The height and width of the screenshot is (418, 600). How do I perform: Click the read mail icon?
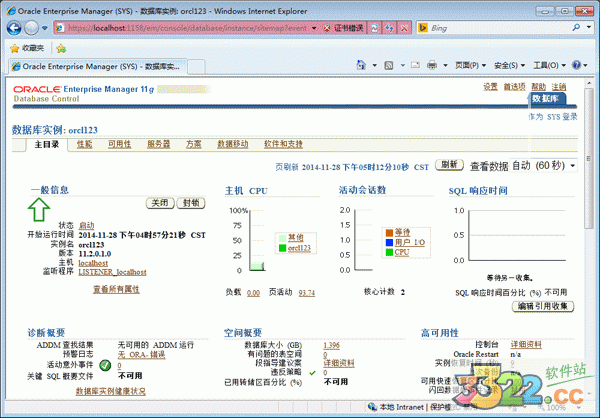(416, 65)
